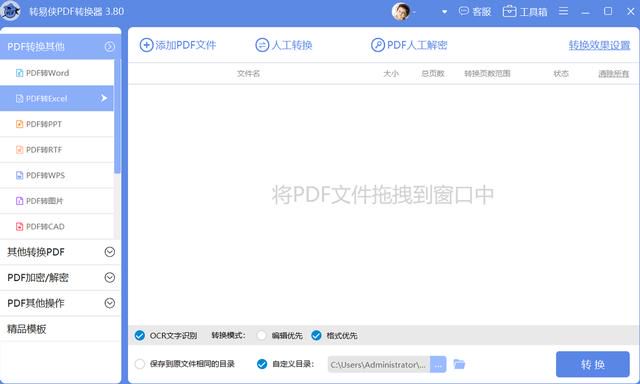
Task: Expand PDF其他操作 section chevron
Action: 109,303
